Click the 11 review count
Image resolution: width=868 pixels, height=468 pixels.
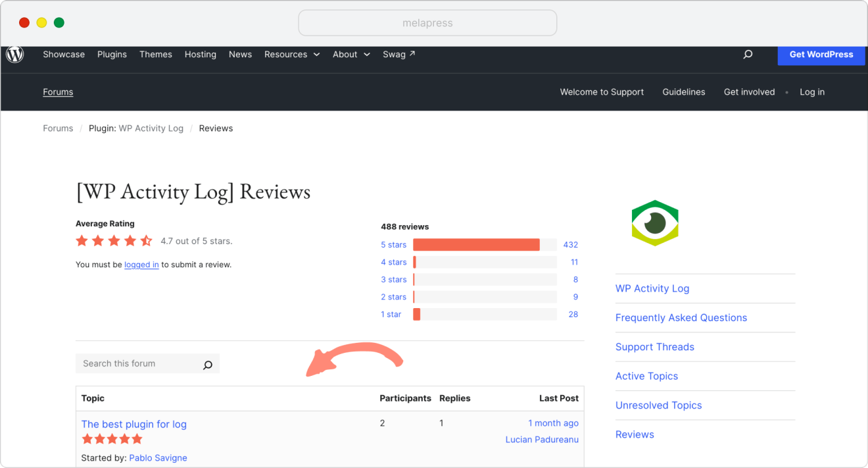[574, 262]
